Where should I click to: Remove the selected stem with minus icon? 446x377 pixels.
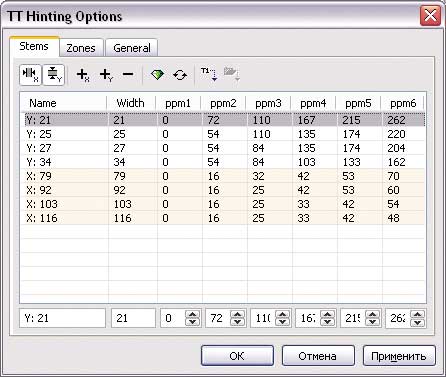tap(128, 74)
